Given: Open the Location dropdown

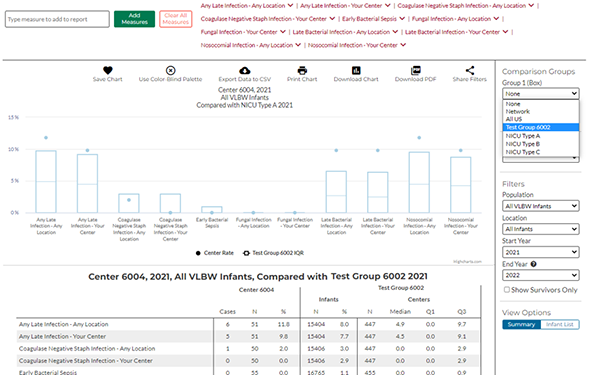Looking at the screenshot, I should pyautogui.click(x=540, y=229).
